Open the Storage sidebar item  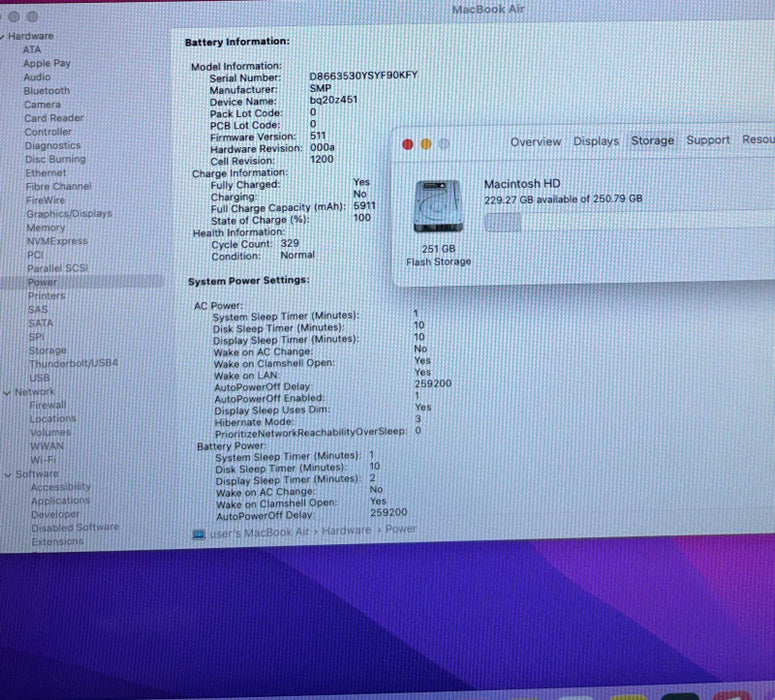[x=47, y=350]
